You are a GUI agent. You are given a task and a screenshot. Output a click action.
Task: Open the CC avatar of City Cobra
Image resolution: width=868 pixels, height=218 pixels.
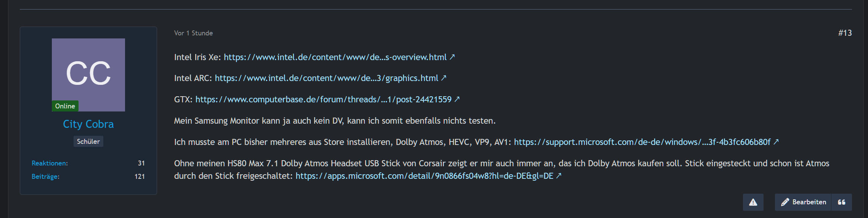[x=88, y=75]
